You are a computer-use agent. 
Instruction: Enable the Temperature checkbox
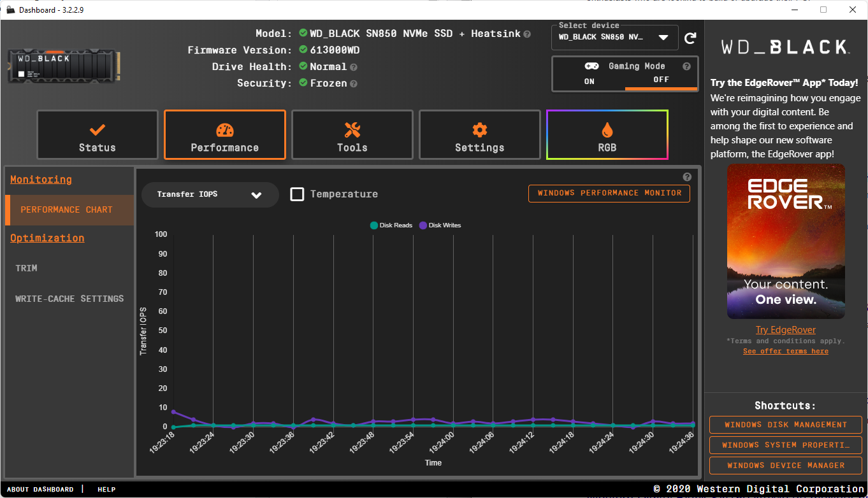(297, 194)
